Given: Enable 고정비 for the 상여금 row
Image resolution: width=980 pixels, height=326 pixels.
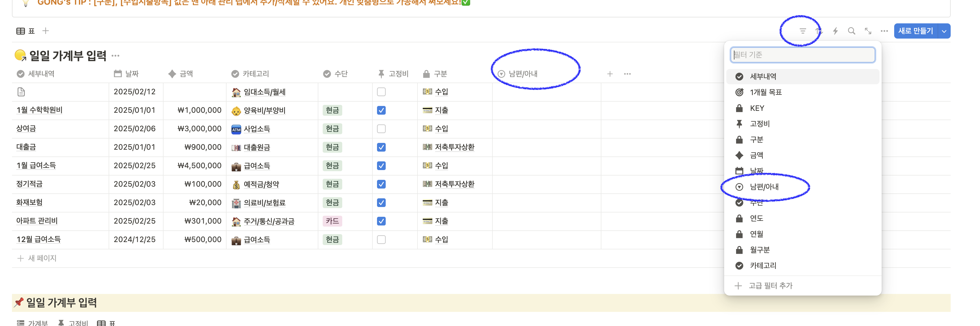Looking at the screenshot, I should pos(381,128).
